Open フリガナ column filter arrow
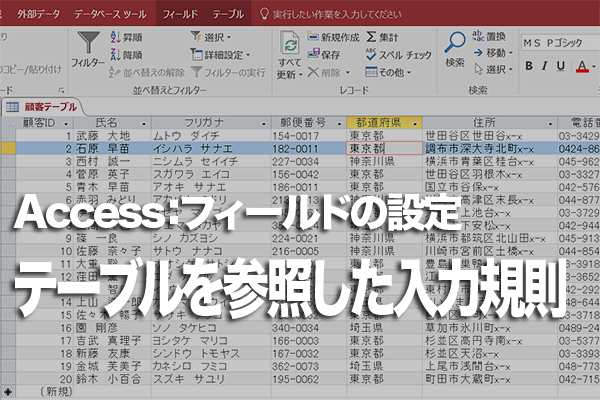Screen dimensions: 600x400 (x=263, y=124)
